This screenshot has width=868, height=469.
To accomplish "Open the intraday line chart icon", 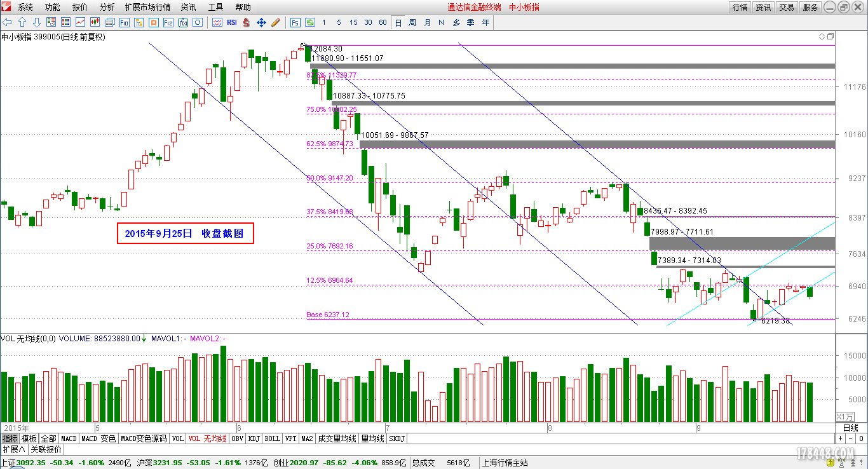I will [x=80, y=22].
